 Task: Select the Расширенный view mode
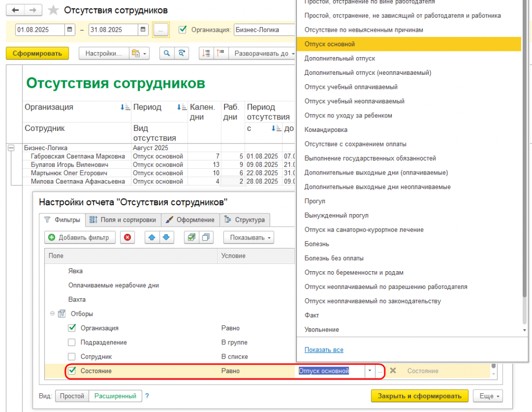(115, 396)
